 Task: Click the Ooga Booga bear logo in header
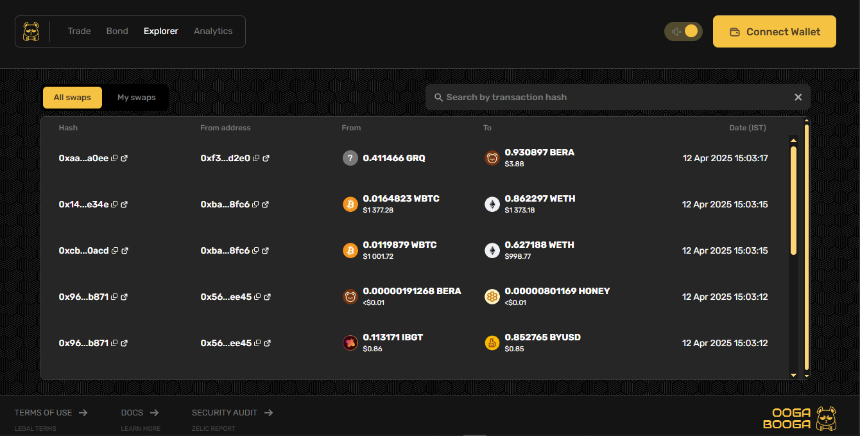pyautogui.click(x=31, y=32)
